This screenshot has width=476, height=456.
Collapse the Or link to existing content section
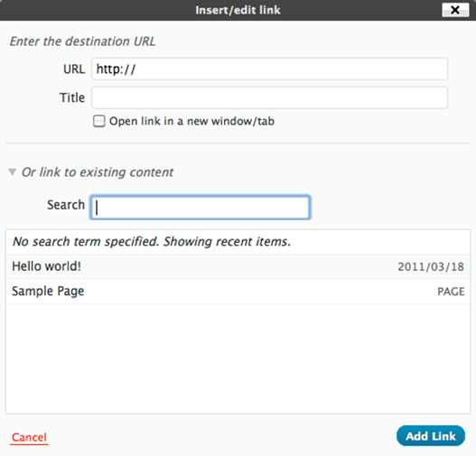pos(13,172)
